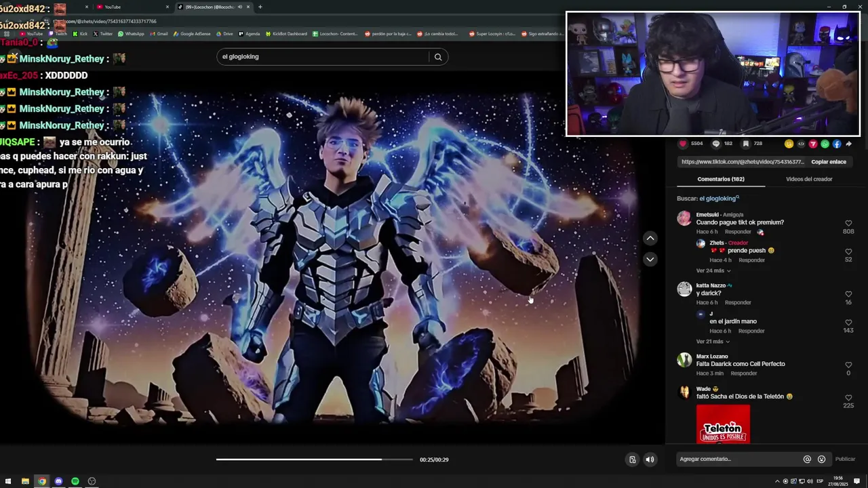The image size is (868, 488).
Task: Like Wade's comment with 225 likes
Action: (x=848, y=398)
